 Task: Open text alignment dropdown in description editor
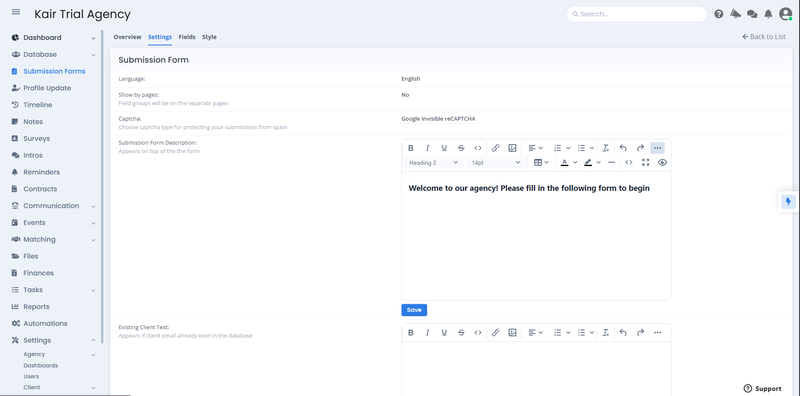click(x=535, y=148)
